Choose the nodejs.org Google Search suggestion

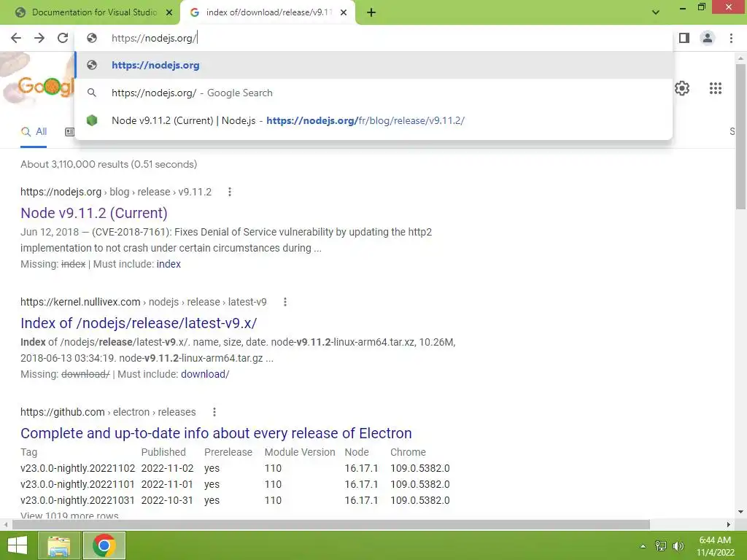point(374,93)
